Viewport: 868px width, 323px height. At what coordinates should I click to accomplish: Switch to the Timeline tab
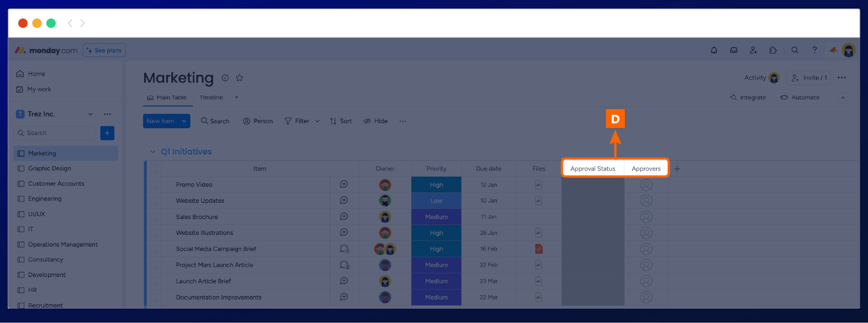tap(211, 98)
